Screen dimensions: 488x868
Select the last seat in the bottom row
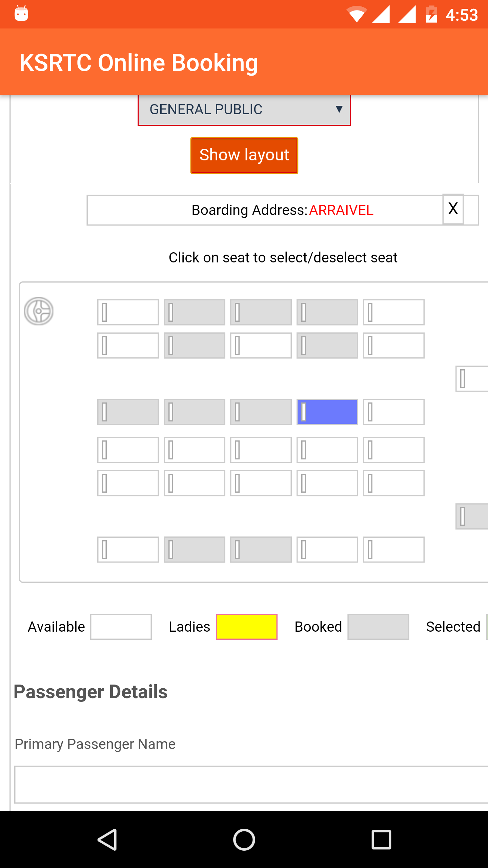pyautogui.click(x=394, y=550)
